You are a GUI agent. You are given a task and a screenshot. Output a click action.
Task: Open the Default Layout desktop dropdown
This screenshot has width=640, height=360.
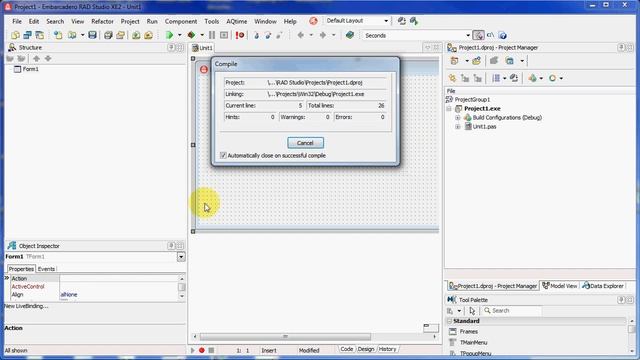coord(386,21)
